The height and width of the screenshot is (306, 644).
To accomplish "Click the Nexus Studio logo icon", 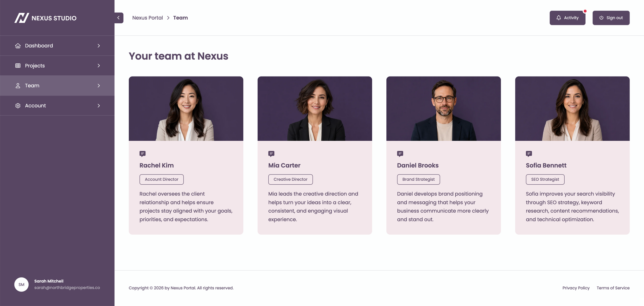I will (x=22, y=18).
